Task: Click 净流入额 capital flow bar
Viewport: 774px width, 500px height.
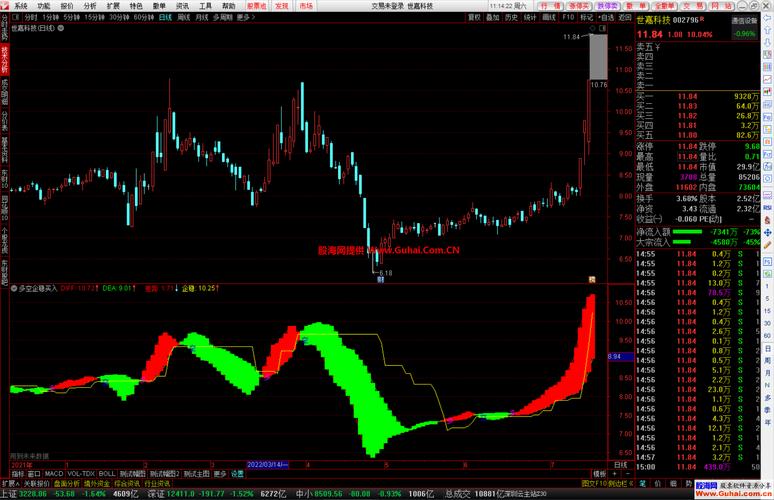Action: [687, 231]
